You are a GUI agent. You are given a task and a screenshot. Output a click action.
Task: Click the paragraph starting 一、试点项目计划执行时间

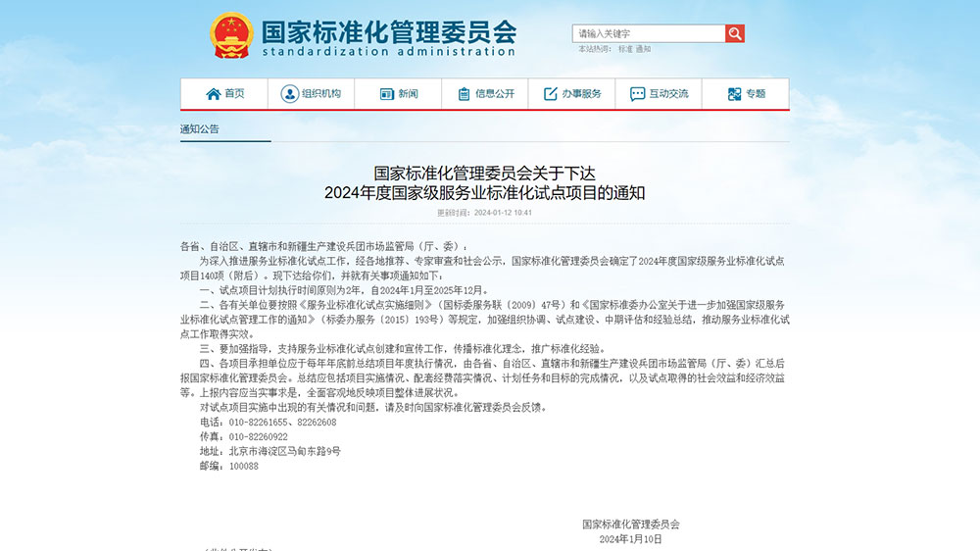[x=344, y=290]
